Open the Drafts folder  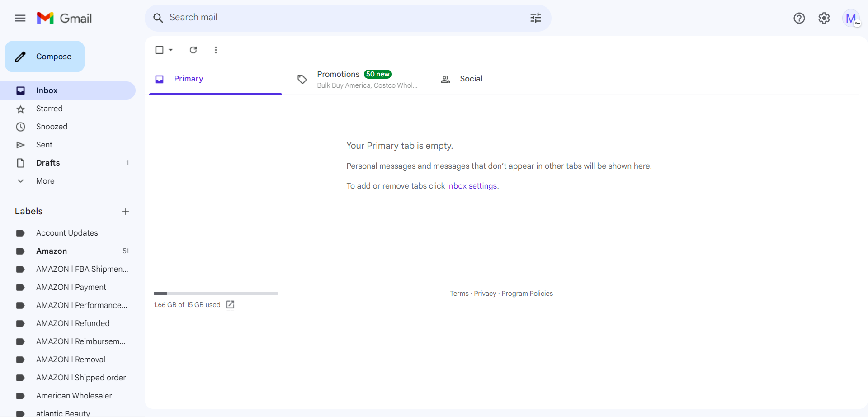coord(68,163)
